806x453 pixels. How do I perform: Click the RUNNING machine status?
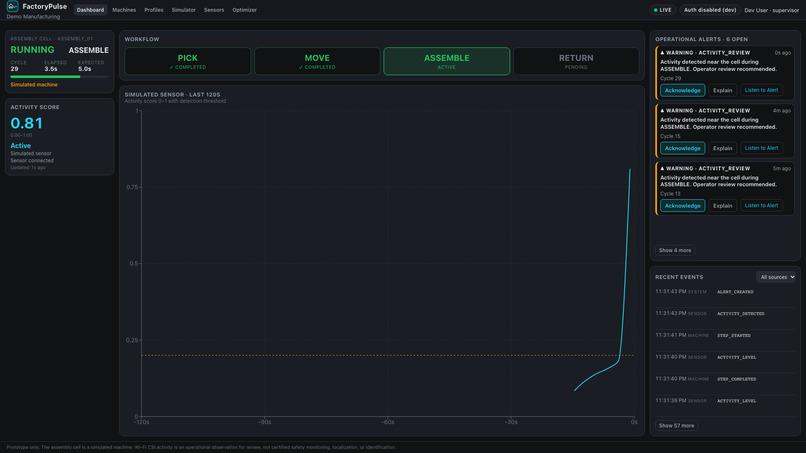pyautogui.click(x=32, y=50)
